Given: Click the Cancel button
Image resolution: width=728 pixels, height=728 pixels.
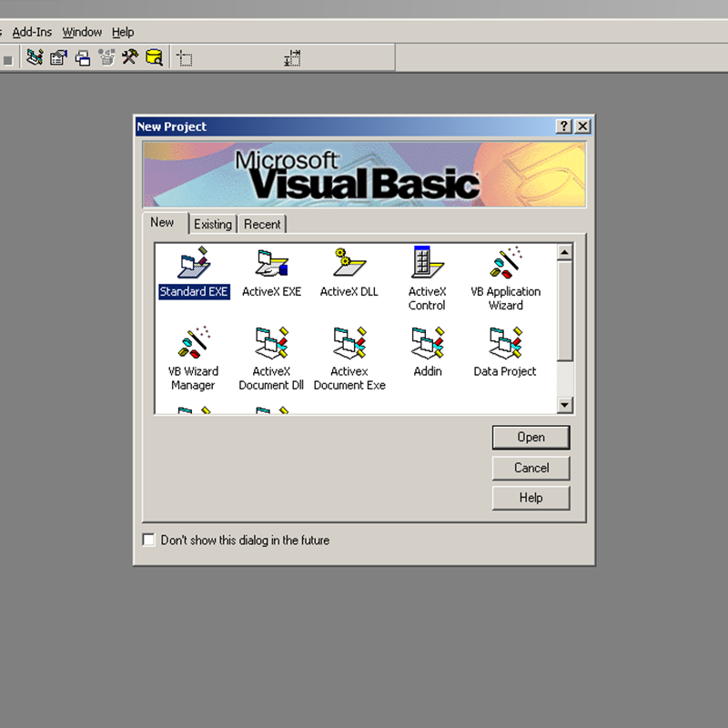Looking at the screenshot, I should pyautogui.click(x=531, y=468).
